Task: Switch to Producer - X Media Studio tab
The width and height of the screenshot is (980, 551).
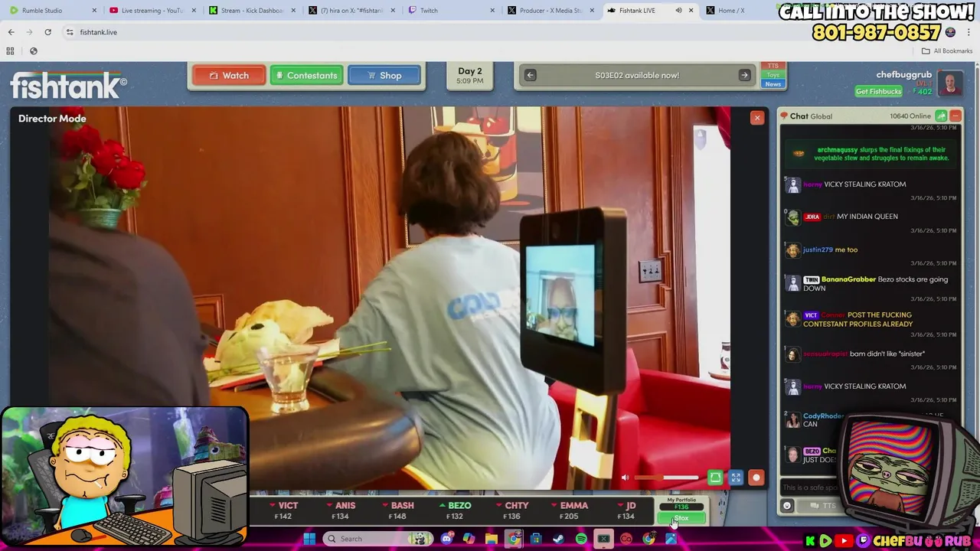Action: click(x=550, y=11)
